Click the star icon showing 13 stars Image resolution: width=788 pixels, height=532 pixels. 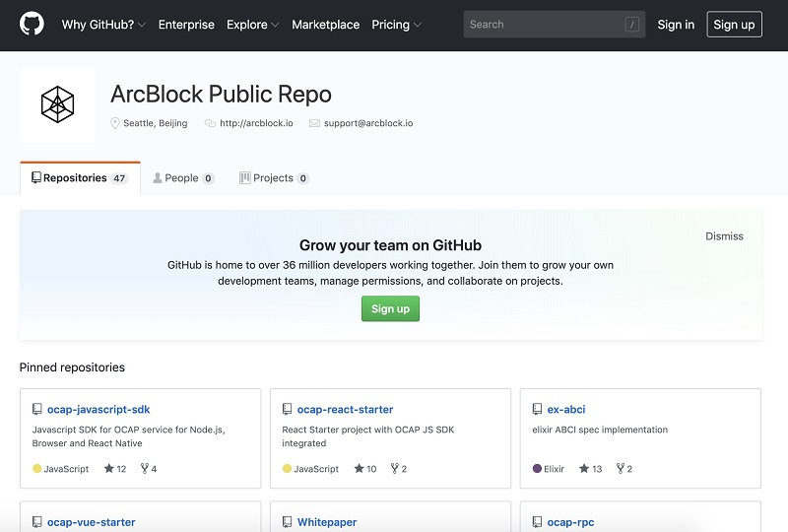pos(584,469)
